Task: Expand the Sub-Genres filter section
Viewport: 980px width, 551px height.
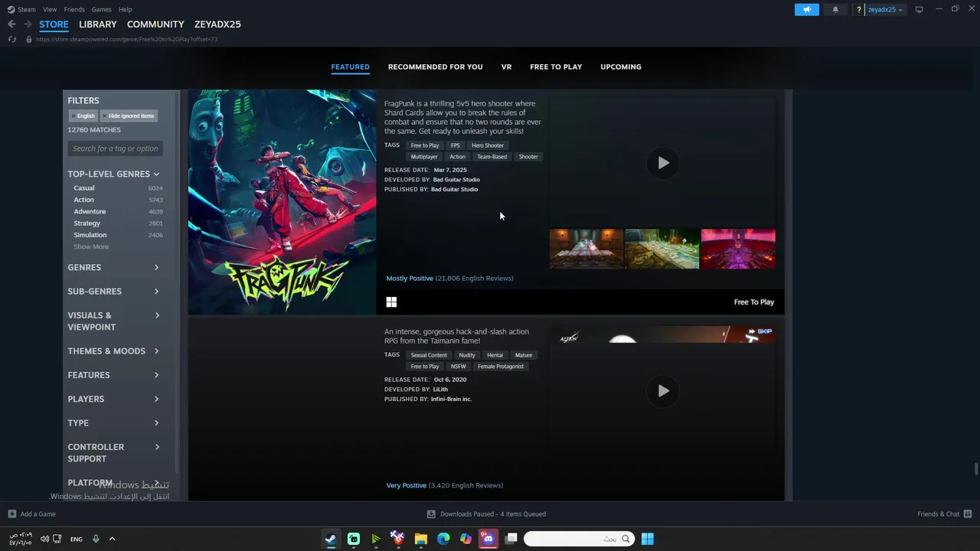Action: coord(113,292)
